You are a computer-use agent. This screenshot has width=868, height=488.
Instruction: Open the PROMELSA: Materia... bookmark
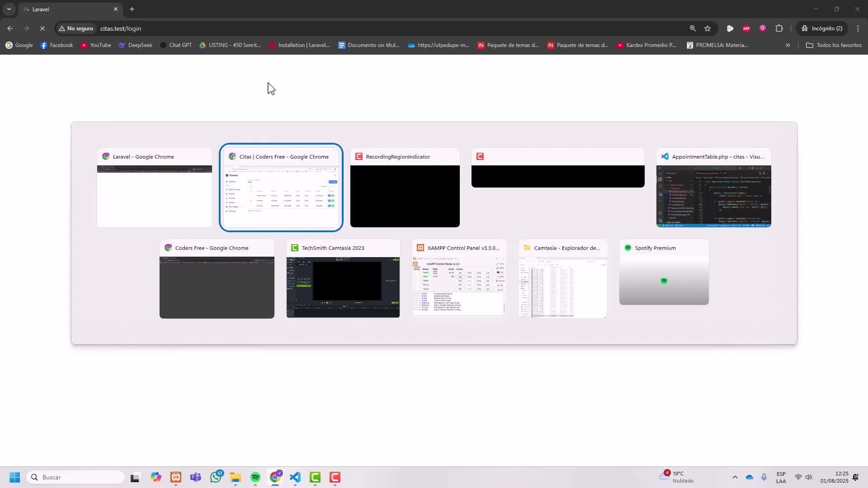[x=717, y=45]
